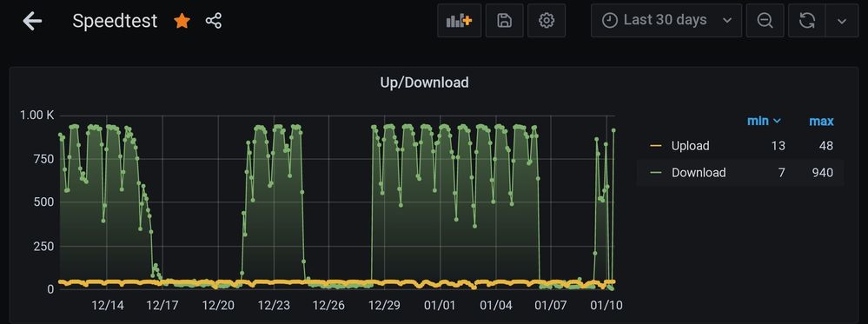Click the 01/10 x-axis date label
Screen dimensions: 868x324
coord(606,305)
